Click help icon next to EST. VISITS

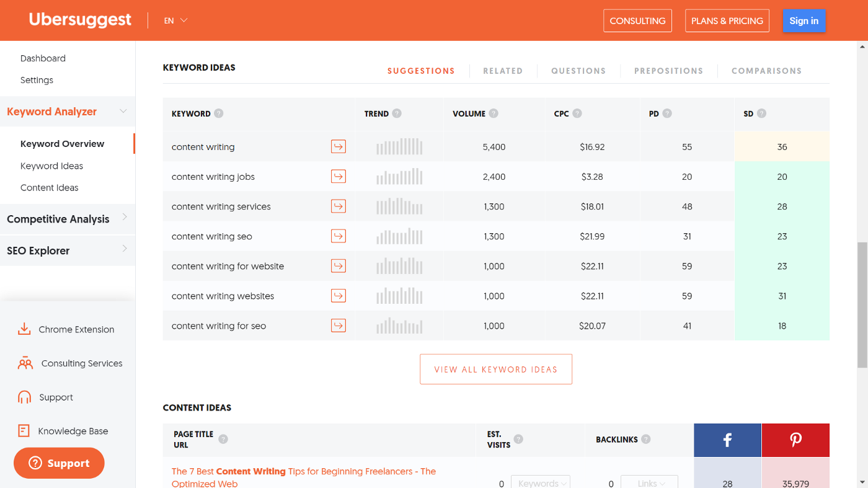(518, 439)
